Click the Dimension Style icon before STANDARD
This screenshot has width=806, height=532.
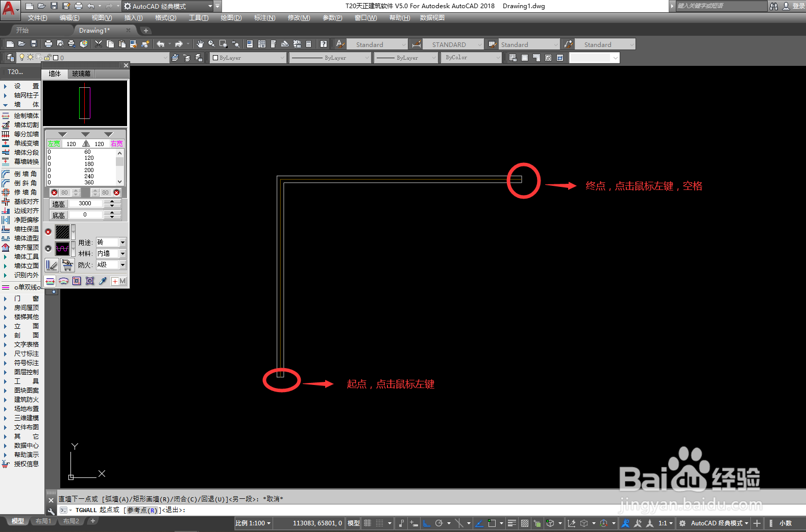pos(417,44)
